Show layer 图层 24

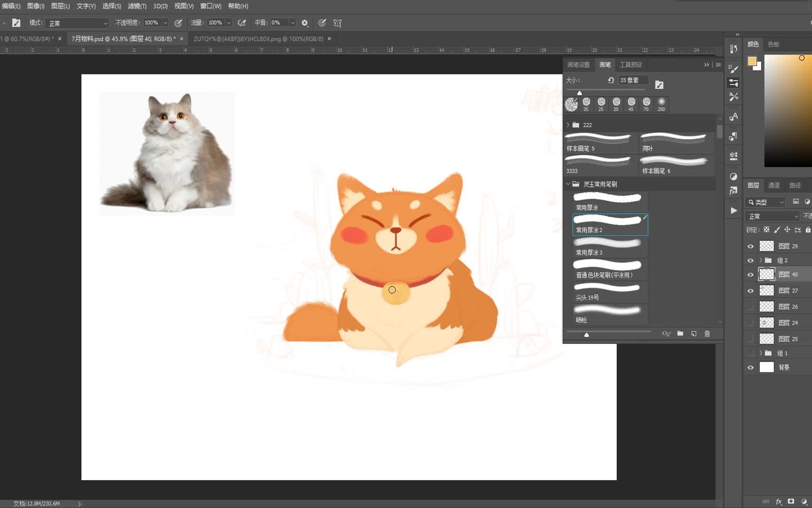750,323
